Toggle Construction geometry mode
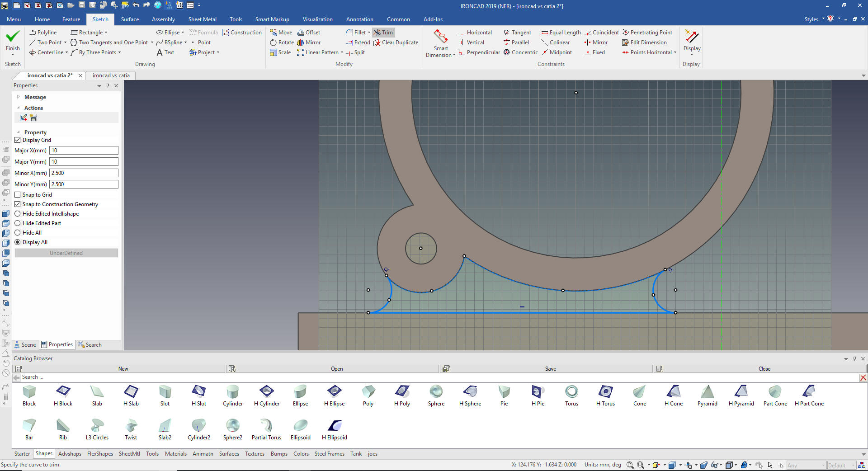 click(242, 33)
